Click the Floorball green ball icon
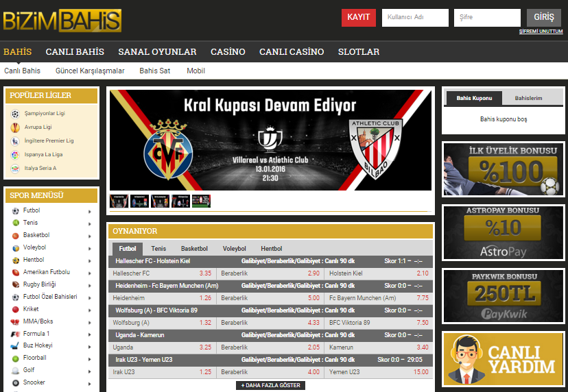This screenshot has height=392, width=568. (x=16, y=358)
